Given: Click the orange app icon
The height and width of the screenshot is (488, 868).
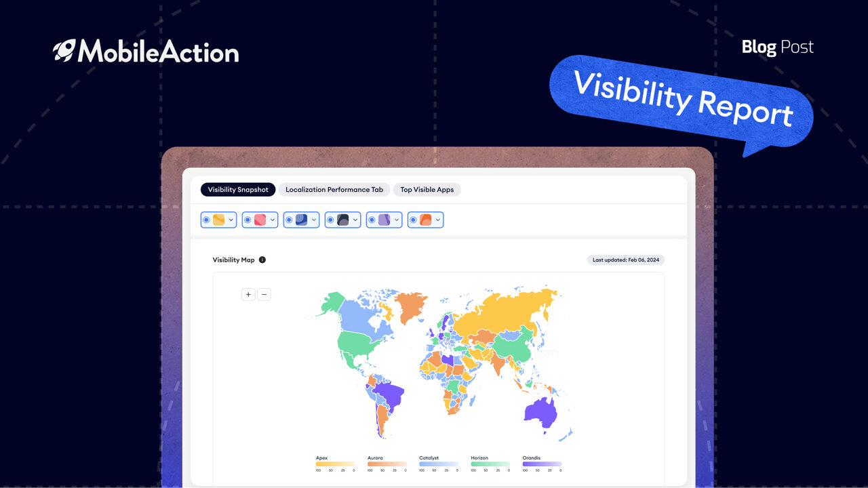Looking at the screenshot, I should click(425, 220).
